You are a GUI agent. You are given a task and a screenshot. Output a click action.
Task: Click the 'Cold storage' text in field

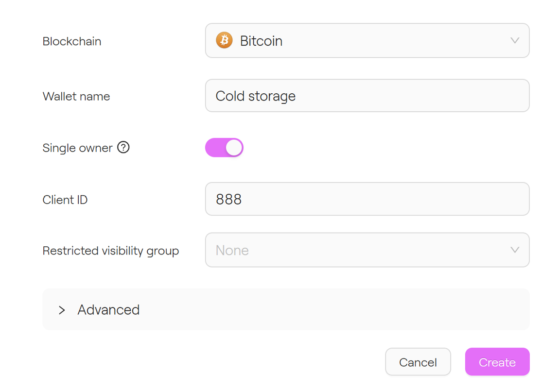tap(256, 96)
